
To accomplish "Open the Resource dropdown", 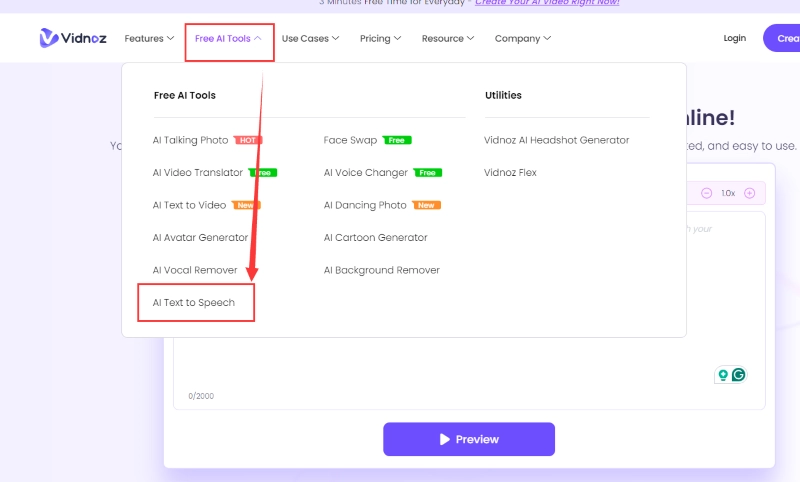I will point(448,38).
